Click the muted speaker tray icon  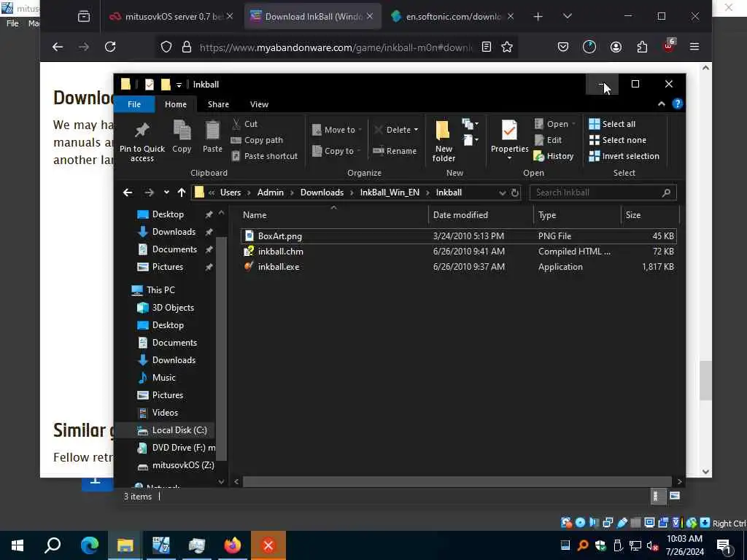(x=652, y=545)
